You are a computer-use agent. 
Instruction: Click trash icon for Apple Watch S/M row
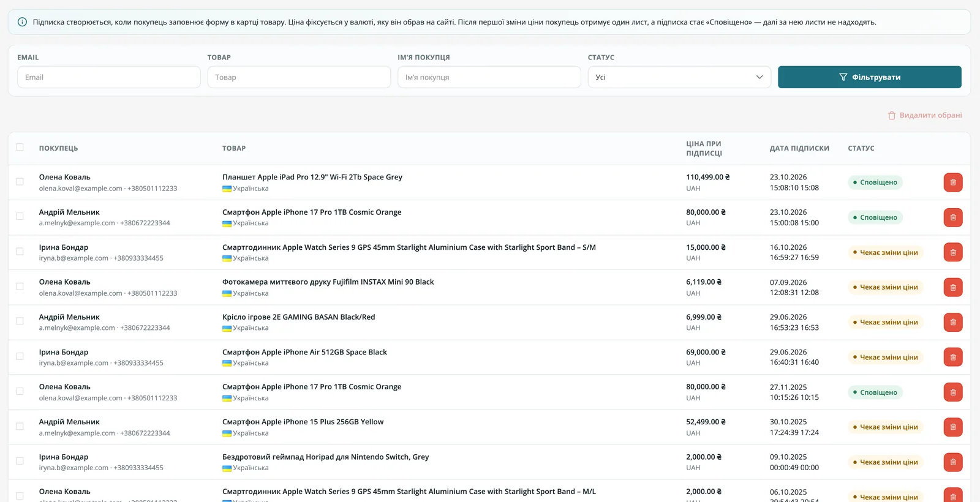click(953, 252)
